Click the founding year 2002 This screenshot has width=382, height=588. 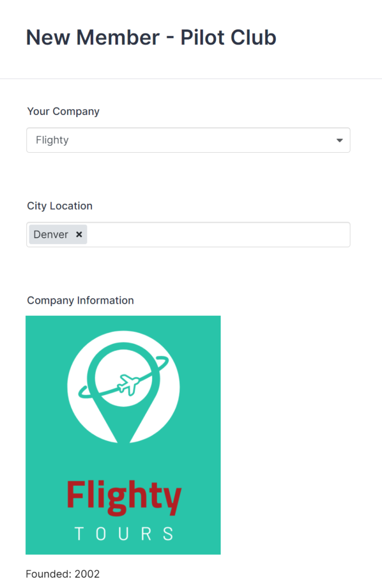(x=87, y=574)
